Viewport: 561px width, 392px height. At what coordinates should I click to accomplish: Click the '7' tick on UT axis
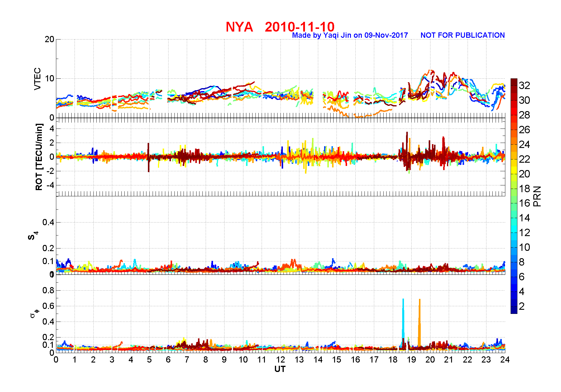[x=187, y=360]
